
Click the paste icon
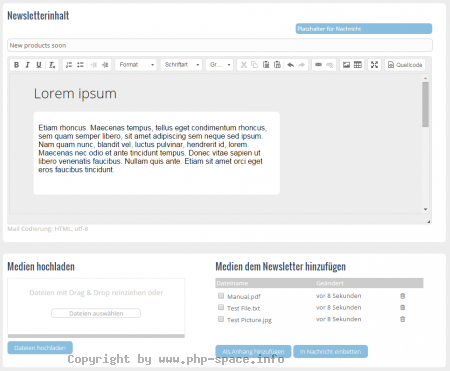pos(266,65)
